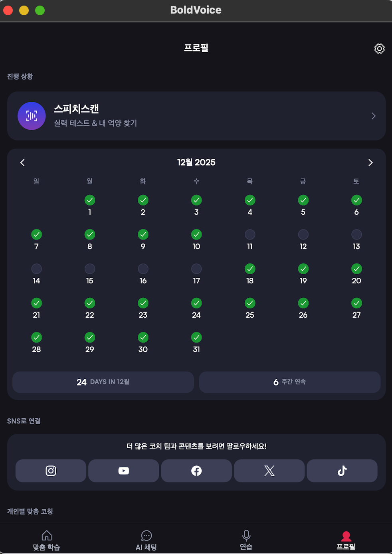This screenshot has width=392, height=554.
Task: Open the Instagram social link
Action: tap(51, 471)
